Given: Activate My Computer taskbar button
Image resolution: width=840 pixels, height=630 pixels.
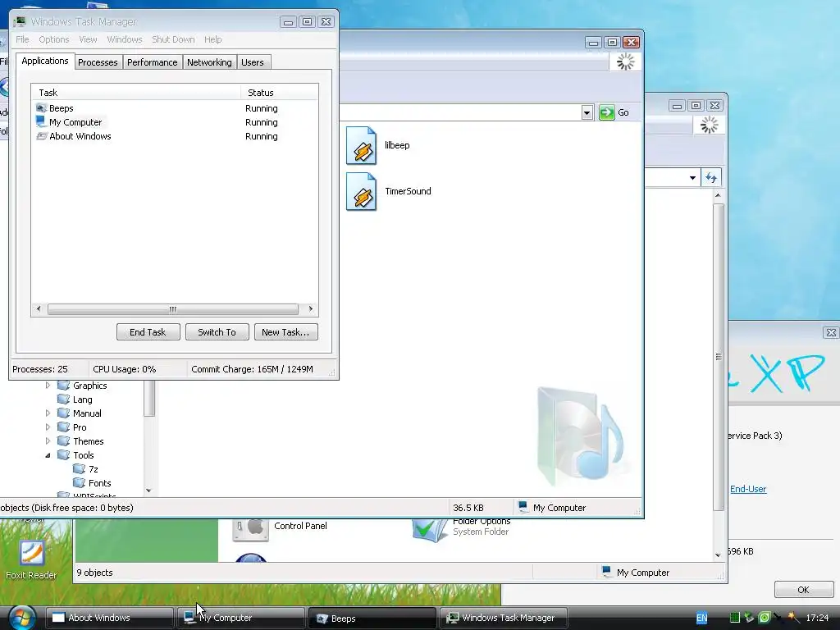Looking at the screenshot, I should click(x=241, y=618).
